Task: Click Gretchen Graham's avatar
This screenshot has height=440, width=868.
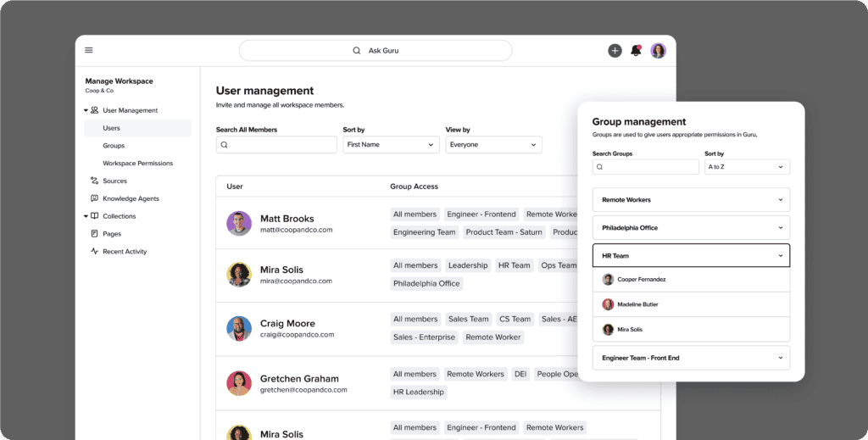Action: (239, 383)
